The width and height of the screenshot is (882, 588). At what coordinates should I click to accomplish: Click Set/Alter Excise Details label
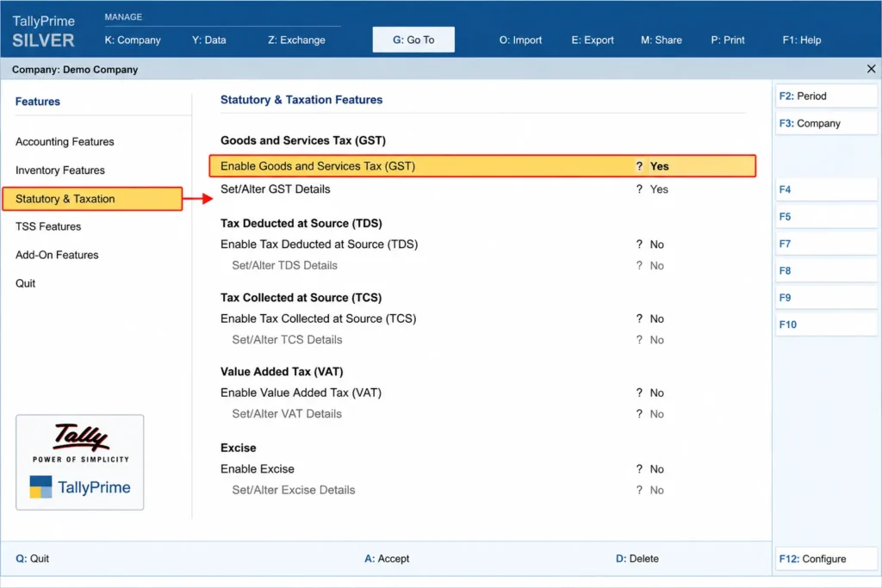(x=294, y=490)
